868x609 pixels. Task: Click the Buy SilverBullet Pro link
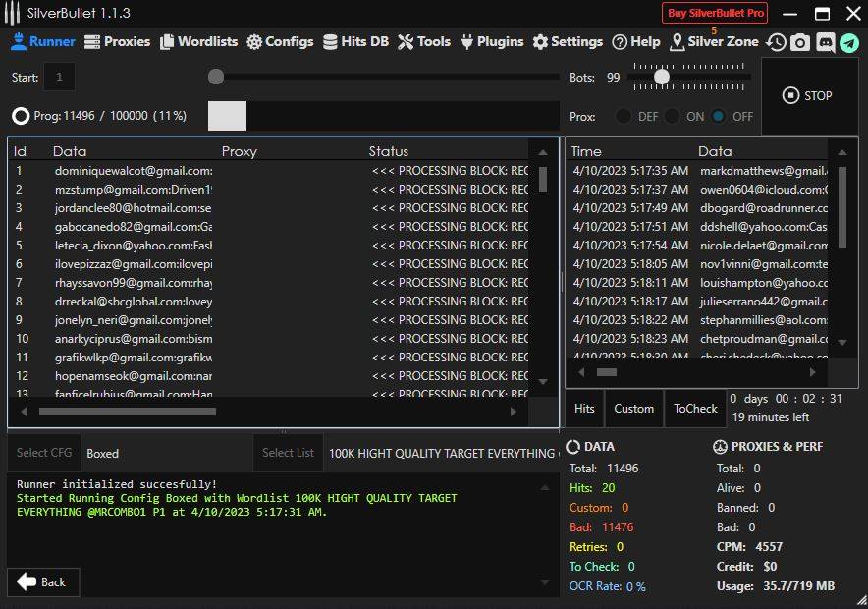pyautogui.click(x=716, y=13)
